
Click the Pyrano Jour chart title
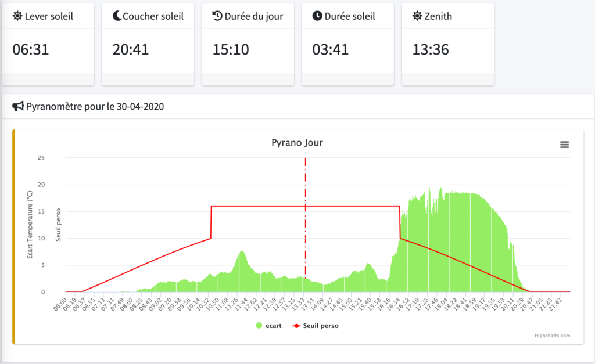[x=297, y=142]
